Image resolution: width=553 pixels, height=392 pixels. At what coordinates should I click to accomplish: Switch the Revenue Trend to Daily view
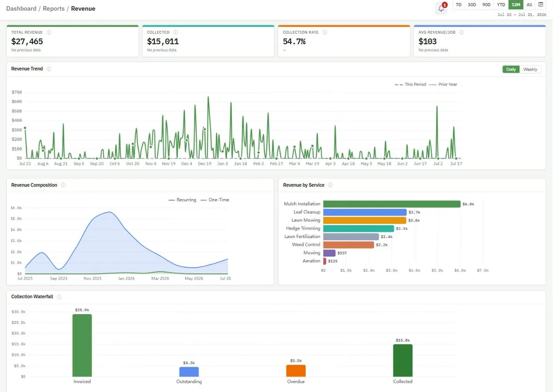click(511, 70)
